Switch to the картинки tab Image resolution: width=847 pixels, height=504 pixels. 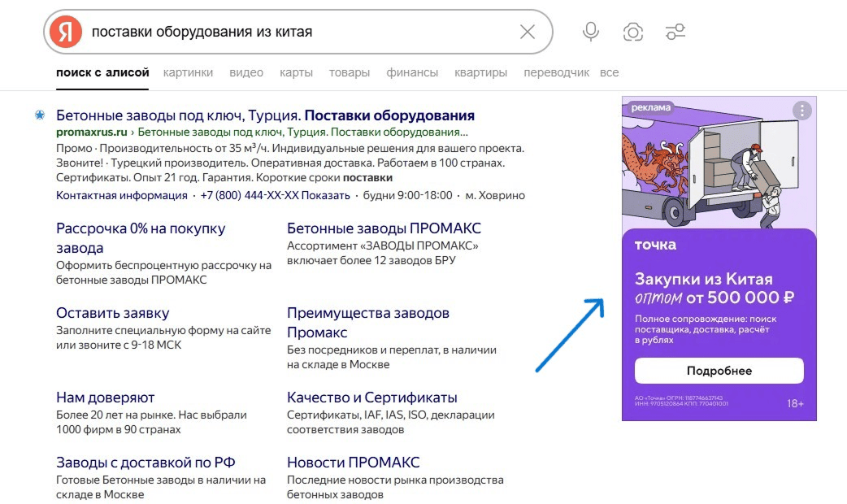coord(188,72)
